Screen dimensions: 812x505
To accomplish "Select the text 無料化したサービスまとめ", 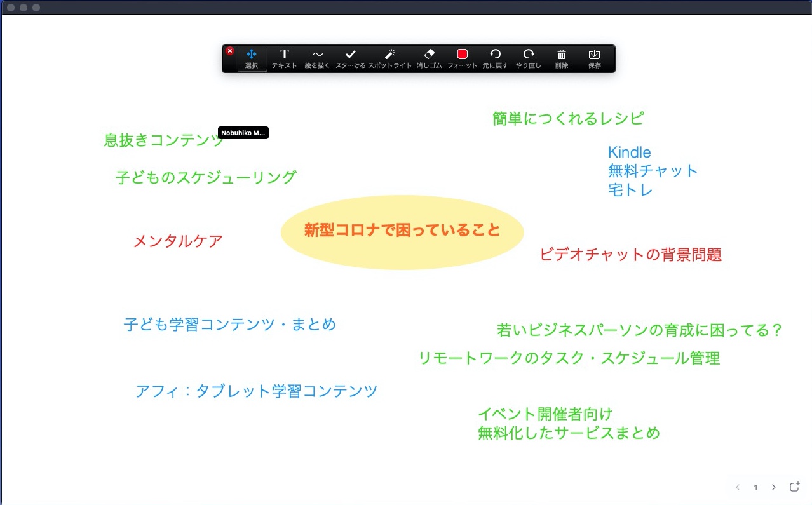I will [x=569, y=433].
